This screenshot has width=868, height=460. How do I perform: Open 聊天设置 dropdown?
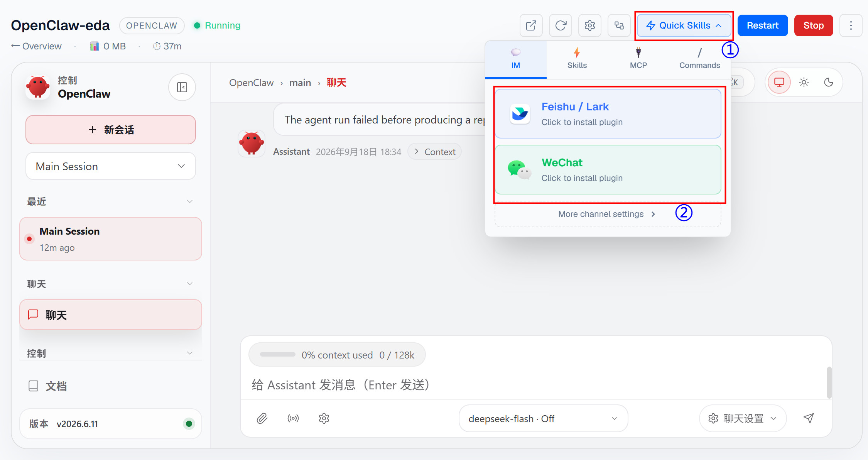[743, 419]
